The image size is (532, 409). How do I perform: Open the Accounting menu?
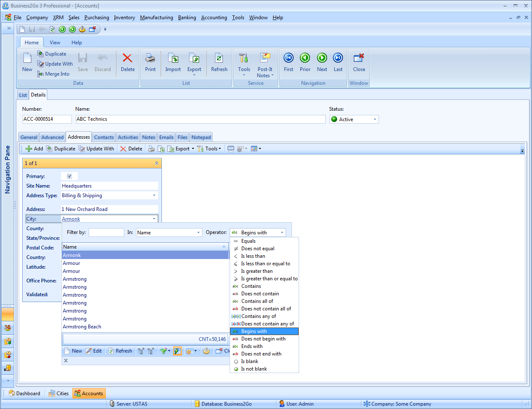pyautogui.click(x=214, y=18)
